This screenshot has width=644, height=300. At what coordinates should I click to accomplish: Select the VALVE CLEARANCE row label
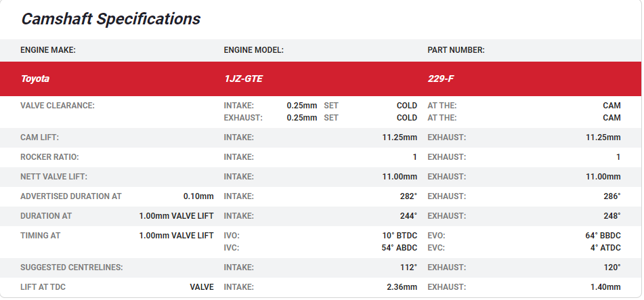pos(58,106)
